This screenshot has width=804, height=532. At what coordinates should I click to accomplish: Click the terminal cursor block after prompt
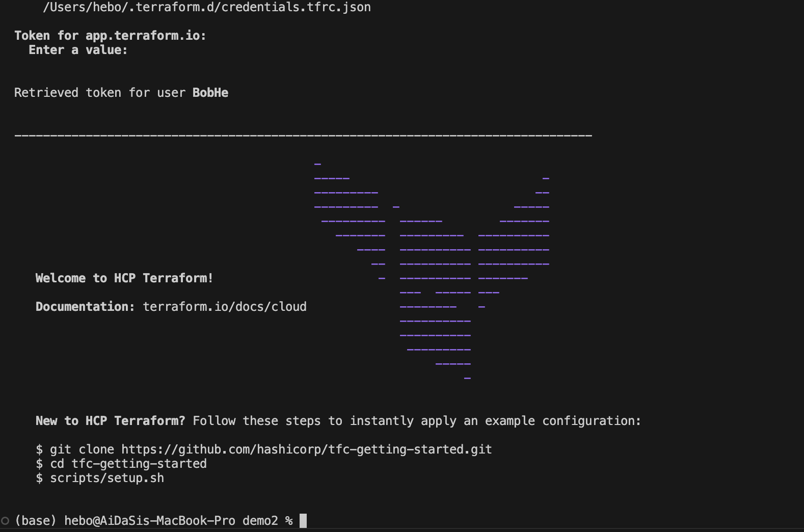pyautogui.click(x=303, y=521)
